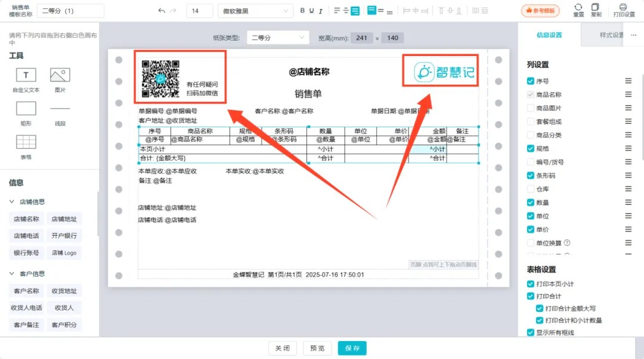Toggle underline text formatting

click(x=311, y=11)
